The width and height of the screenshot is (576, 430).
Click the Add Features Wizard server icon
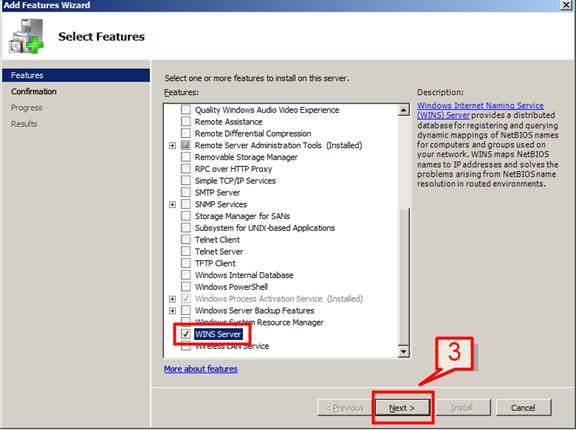click(x=26, y=36)
